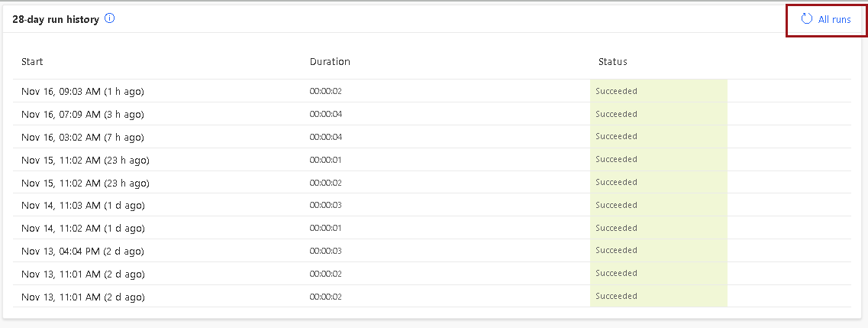Viewport: 868px width, 328px height.
Task: Select the Nov 14, 11:02 AM run
Action: pos(83,229)
